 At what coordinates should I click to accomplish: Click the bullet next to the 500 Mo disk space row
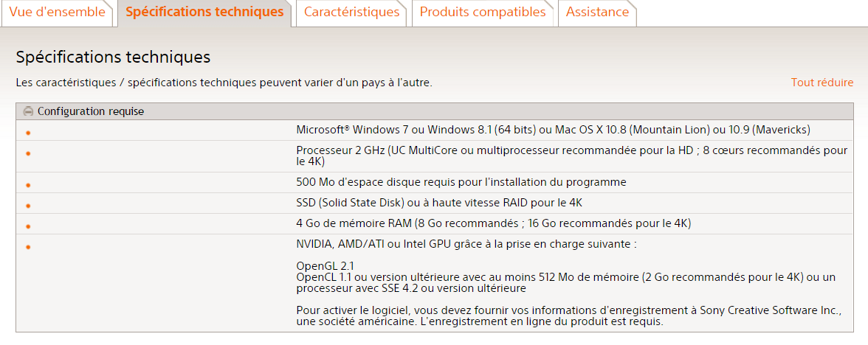pos(28,186)
